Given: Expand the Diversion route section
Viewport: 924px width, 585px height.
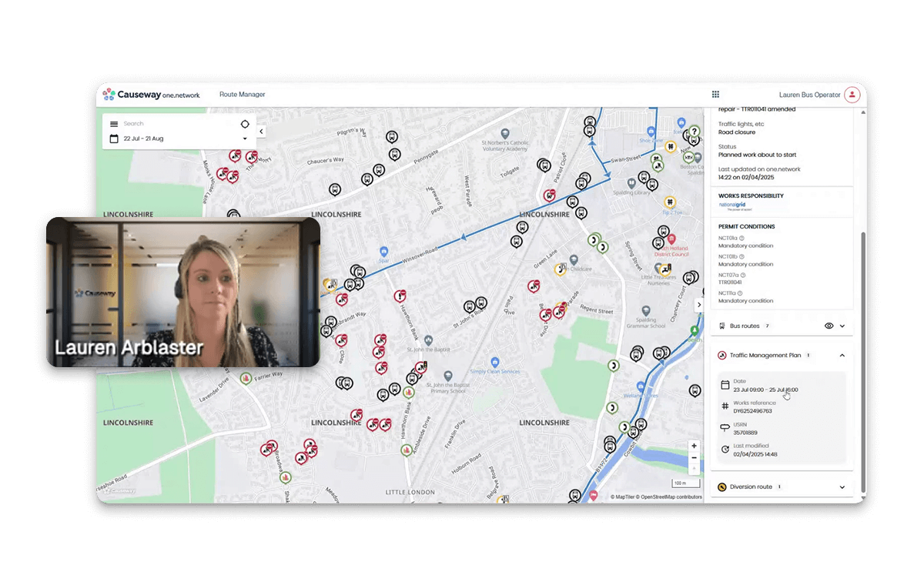Looking at the screenshot, I should [x=842, y=487].
